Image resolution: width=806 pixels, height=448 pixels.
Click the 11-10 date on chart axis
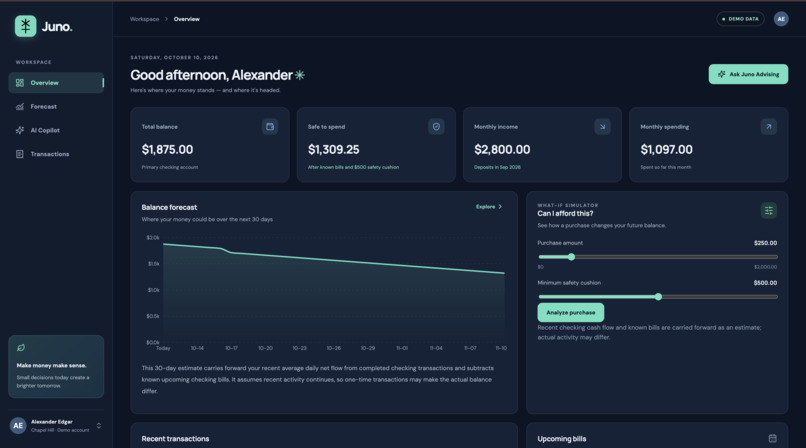tap(501, 348)
